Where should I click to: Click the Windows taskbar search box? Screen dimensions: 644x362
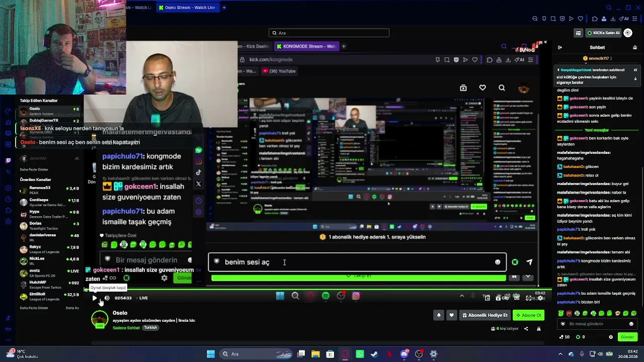tap(255, 354)
